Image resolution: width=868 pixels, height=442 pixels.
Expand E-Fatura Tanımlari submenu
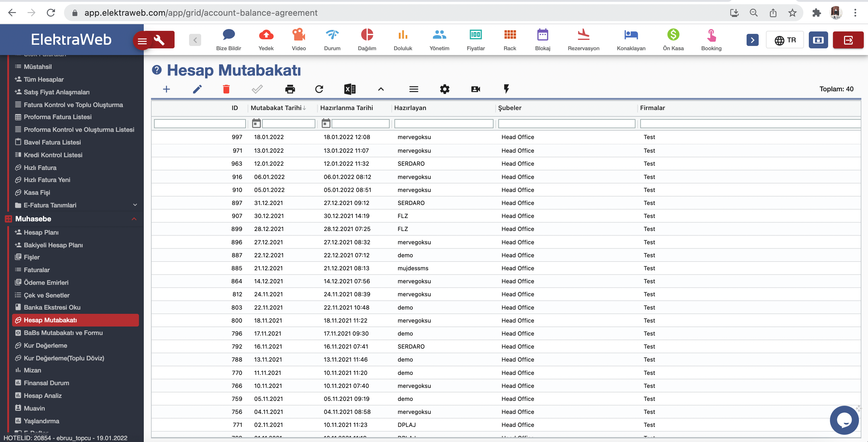coord(135,205)
